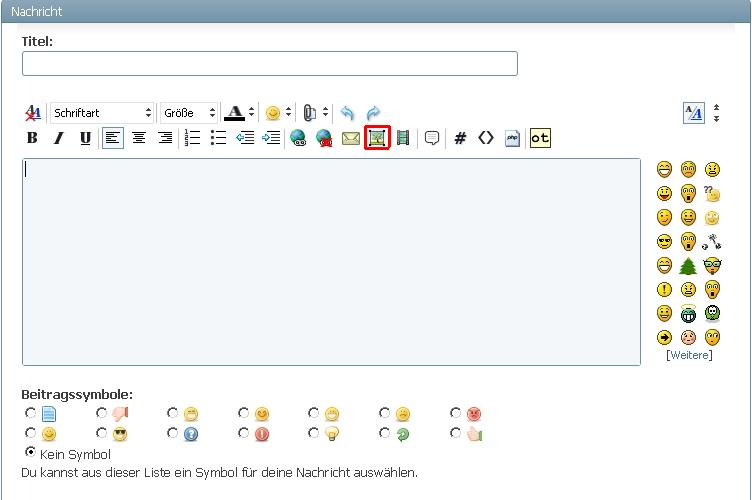
Task: Choose the red exclamation post icon option
Action: 243,433
